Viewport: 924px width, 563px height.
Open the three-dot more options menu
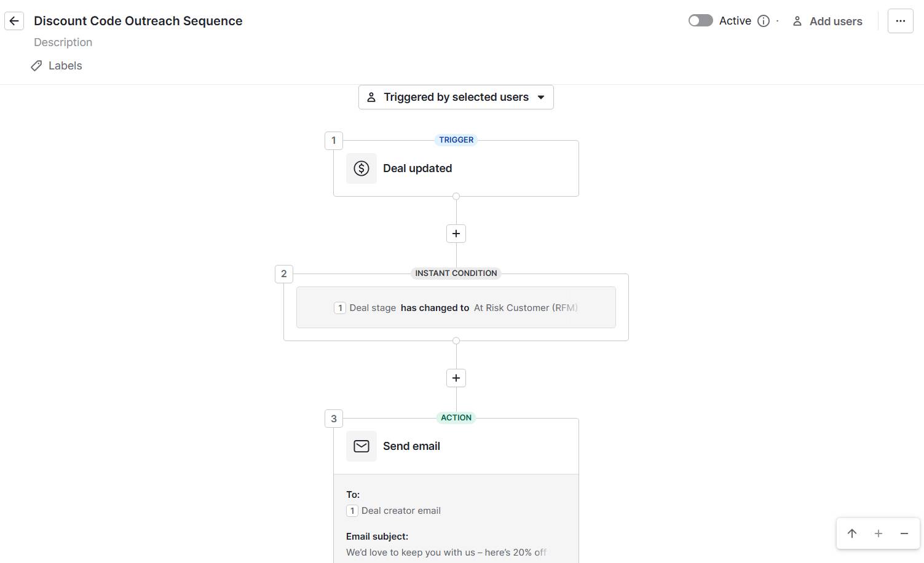[x=900, y=21]
